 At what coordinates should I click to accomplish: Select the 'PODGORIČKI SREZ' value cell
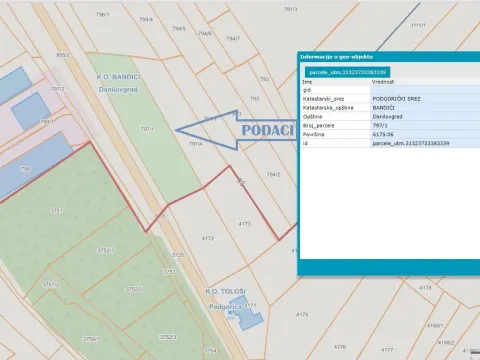coord(396,99)
